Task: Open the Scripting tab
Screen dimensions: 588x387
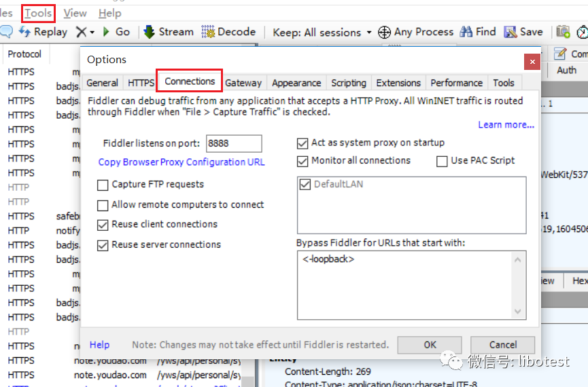Action: click(348, 83)
